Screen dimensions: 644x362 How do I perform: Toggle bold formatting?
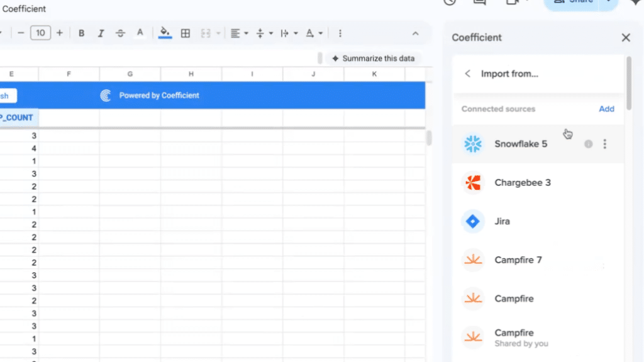tap(81, 33)
